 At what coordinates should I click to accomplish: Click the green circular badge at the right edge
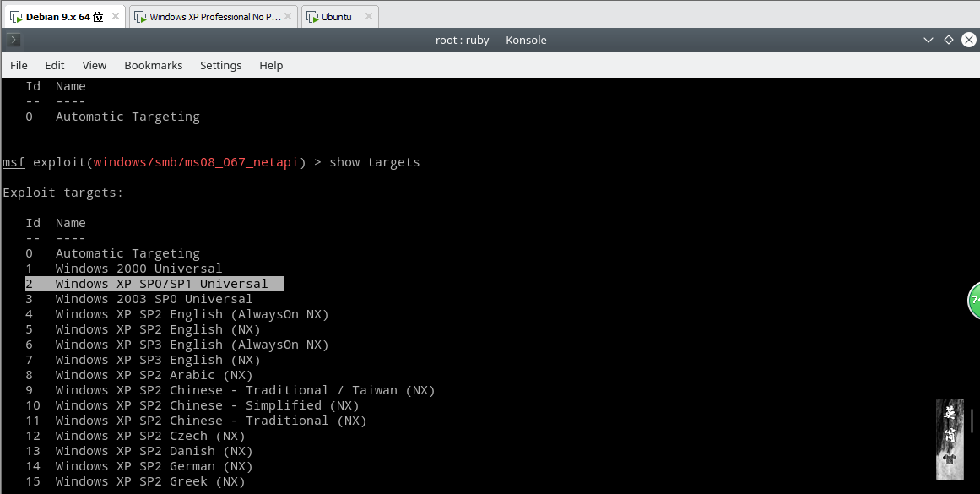tap(974, 301)
